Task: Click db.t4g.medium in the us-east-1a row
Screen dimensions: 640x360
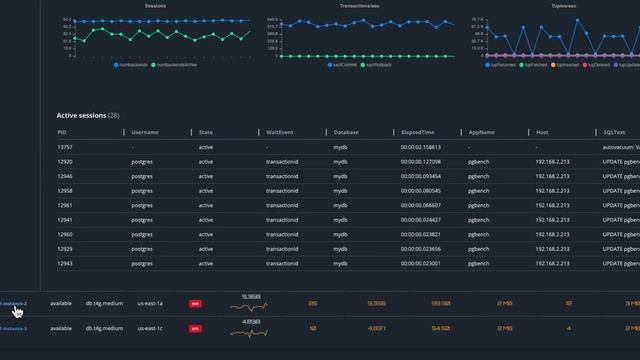Action: click(x=104, y=304)
